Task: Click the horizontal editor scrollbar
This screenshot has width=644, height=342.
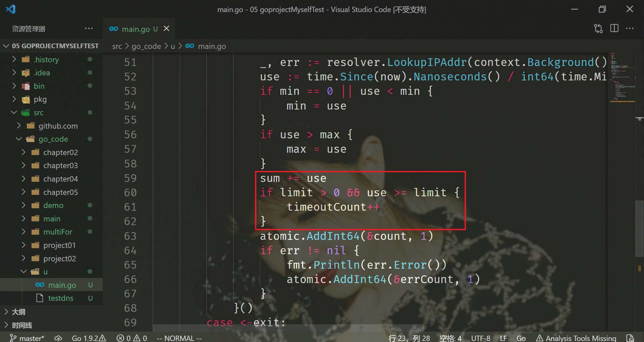Action: [x=288, y=328]
